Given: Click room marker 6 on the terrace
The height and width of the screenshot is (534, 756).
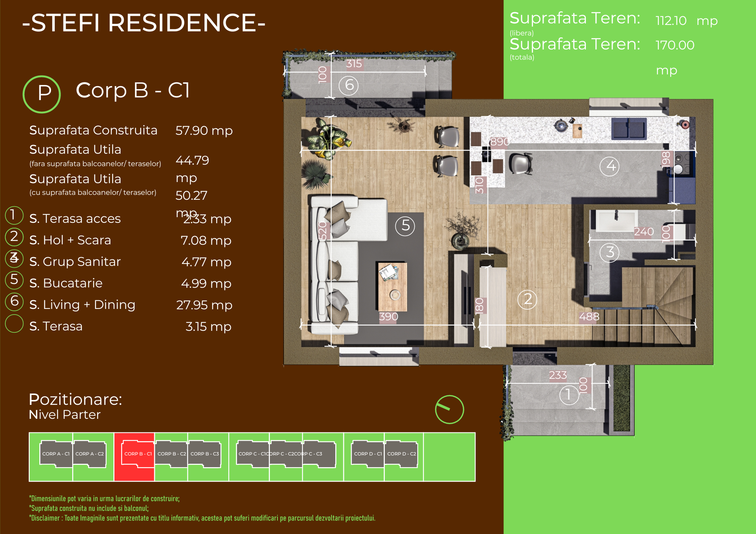Looking at the screenshot, I should pyautogui.click(x=349, y=85).
